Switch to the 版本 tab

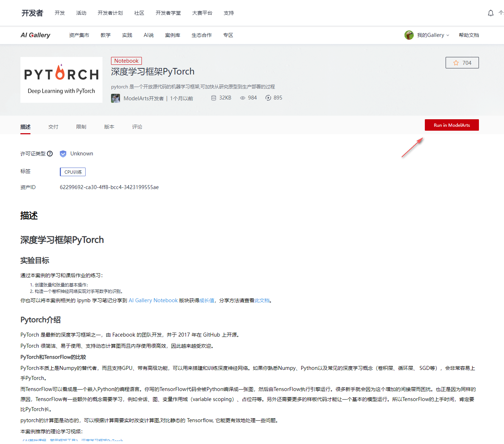click(x=109, y=127)
